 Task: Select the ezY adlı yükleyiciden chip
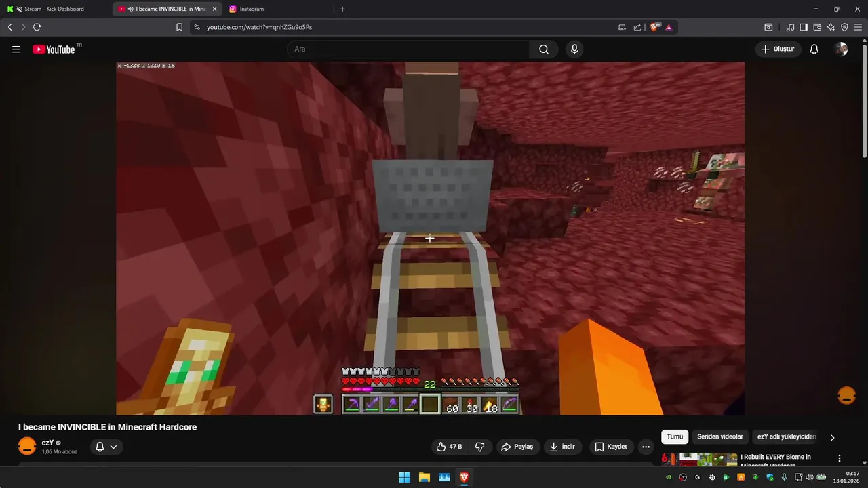[787, 437]
